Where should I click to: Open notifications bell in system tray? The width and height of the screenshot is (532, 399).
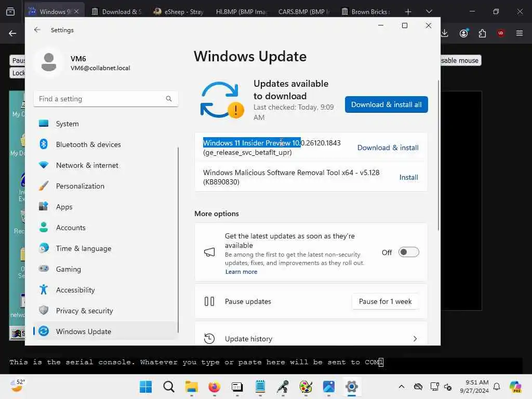[497, 387]
